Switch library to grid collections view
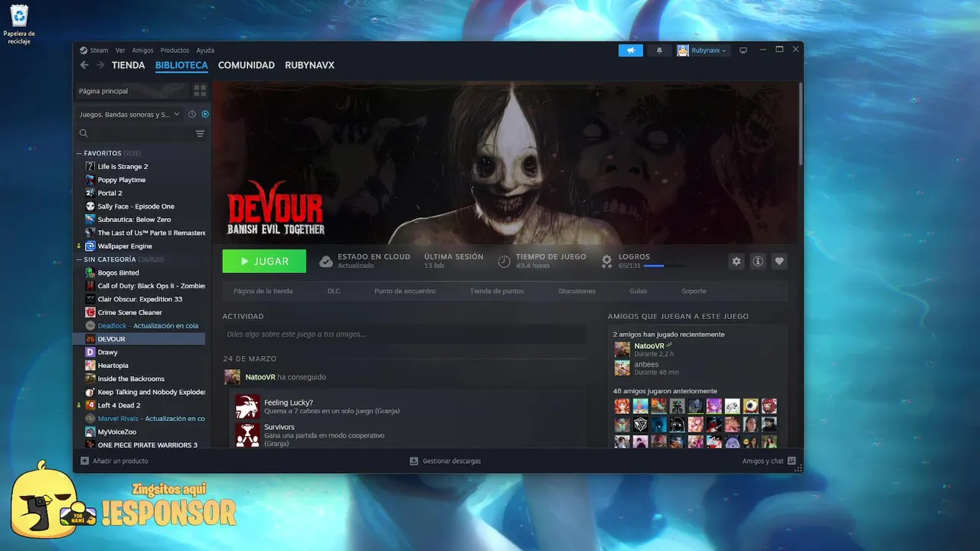This screenshot has width=980, height=551. [200, 90]
